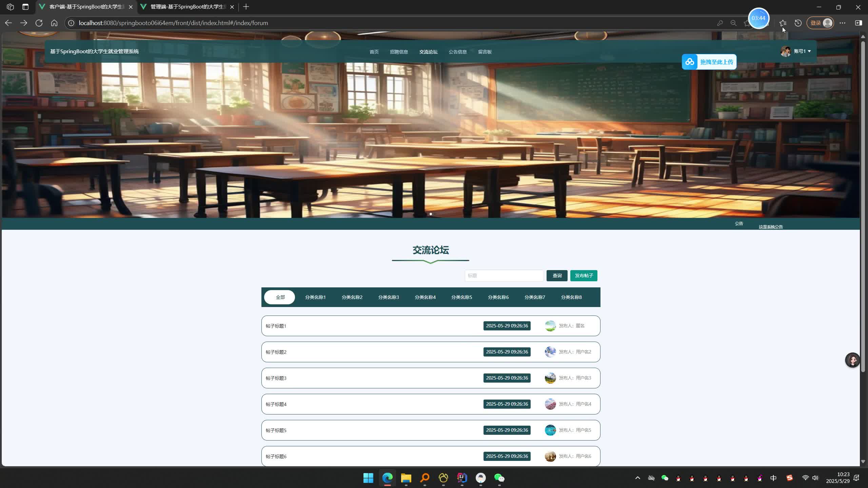Open the post 帖子标题1
The height and width of the screenshot is (488, 868).
(275, 326)
